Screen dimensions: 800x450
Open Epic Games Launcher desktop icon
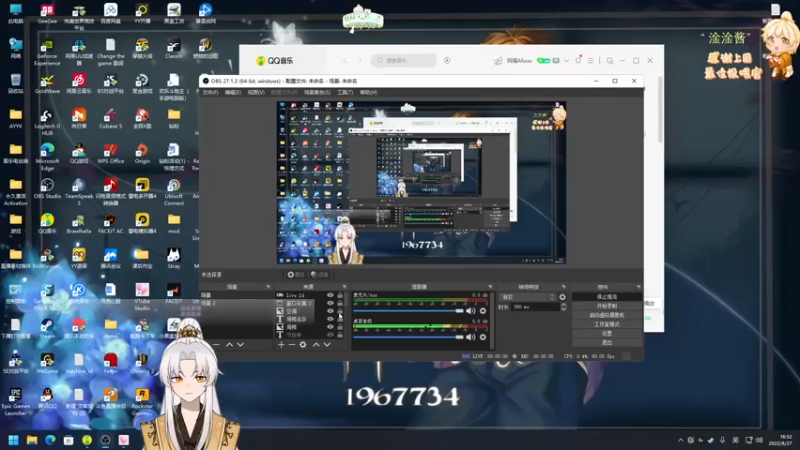(15, 402)
